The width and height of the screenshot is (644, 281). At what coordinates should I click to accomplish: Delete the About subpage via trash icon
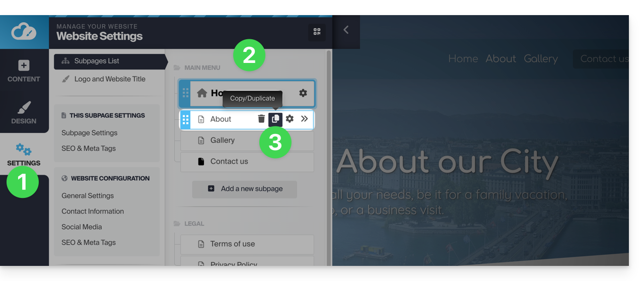pos(261,119)
